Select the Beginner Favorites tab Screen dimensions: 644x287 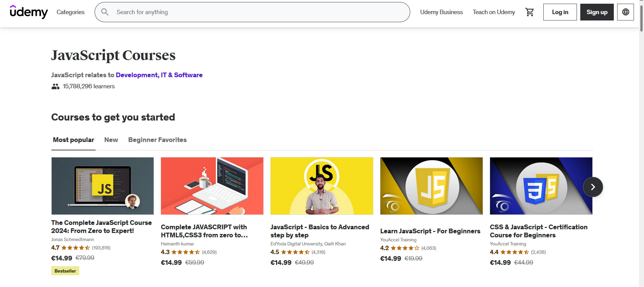click(157, 140)
